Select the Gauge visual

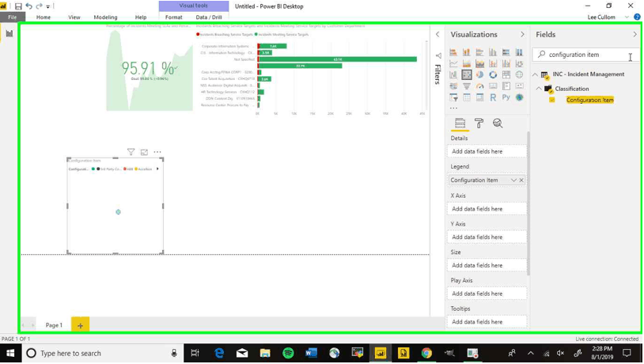pyautogui.click(x=479, y=86)
